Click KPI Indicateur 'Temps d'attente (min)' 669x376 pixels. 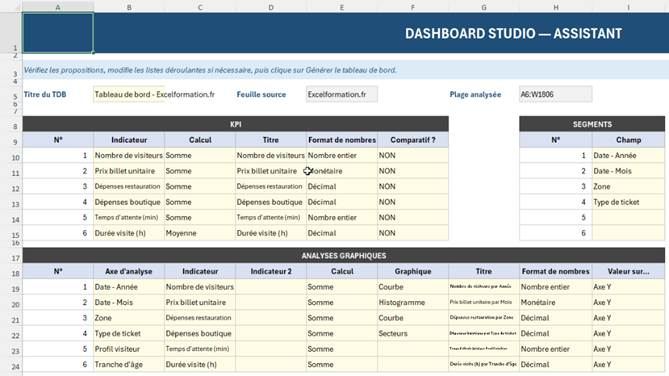[x=129, y=218]
